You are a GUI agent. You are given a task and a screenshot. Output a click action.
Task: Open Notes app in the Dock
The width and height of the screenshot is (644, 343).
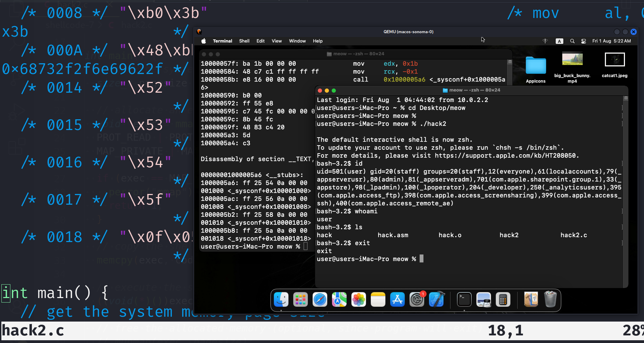(x=378, y=299)
